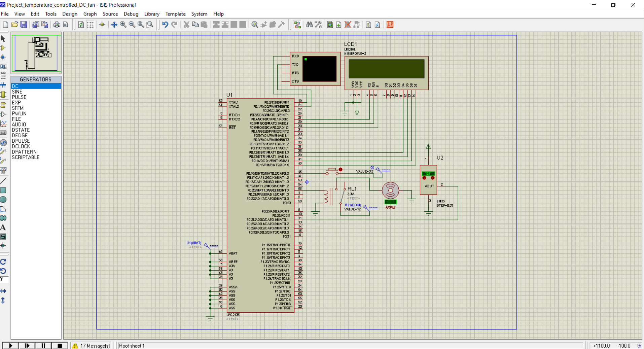Toggle the false origin icon
This screenshot has width=644, height=349.
pyautogui.click(x=102, y=25)
